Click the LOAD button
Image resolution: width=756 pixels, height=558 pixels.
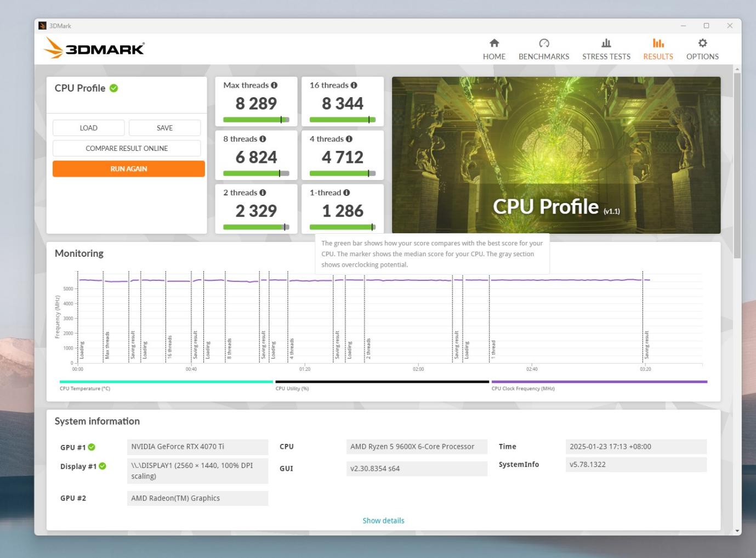pyautogui.click(x=88, y=128)
